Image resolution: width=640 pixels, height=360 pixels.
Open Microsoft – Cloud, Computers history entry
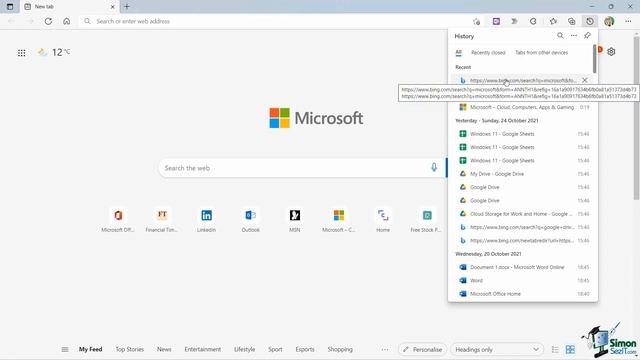pos(522,107)
